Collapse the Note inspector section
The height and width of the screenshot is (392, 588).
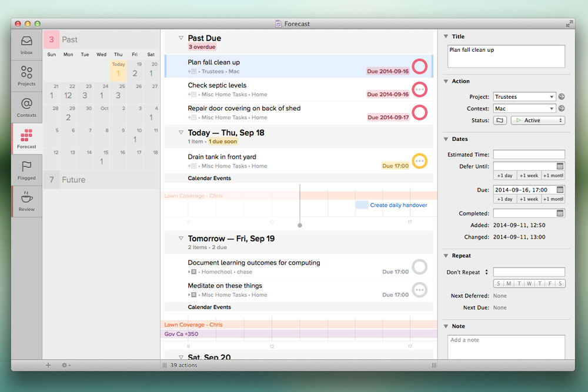446,326
